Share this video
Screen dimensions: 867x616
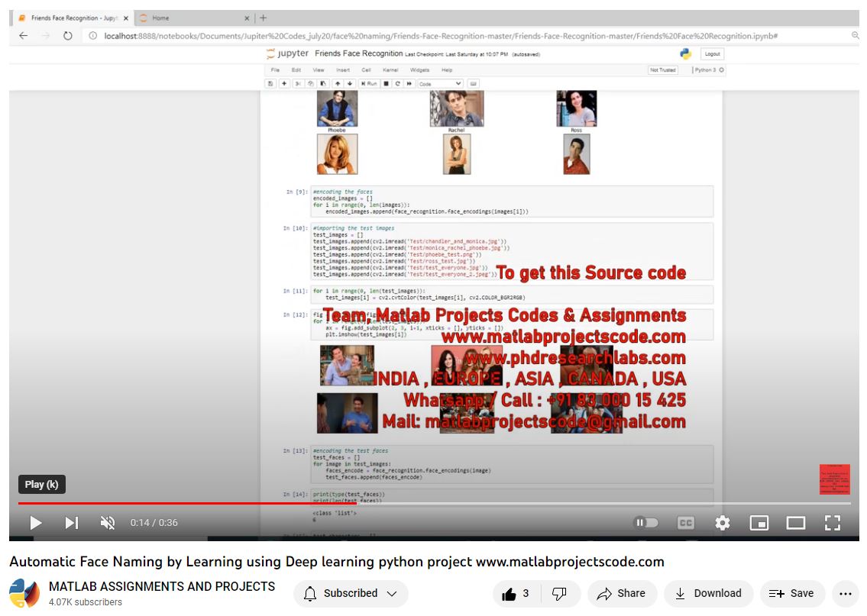(x=621, y=593)
